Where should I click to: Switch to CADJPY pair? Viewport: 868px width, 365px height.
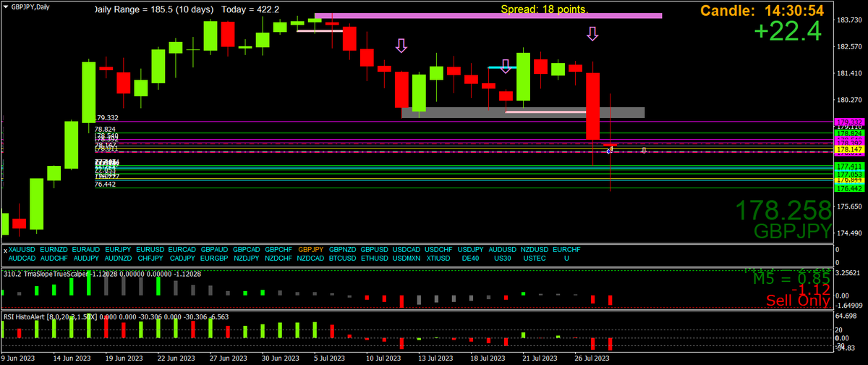click(x=181, y=258)
